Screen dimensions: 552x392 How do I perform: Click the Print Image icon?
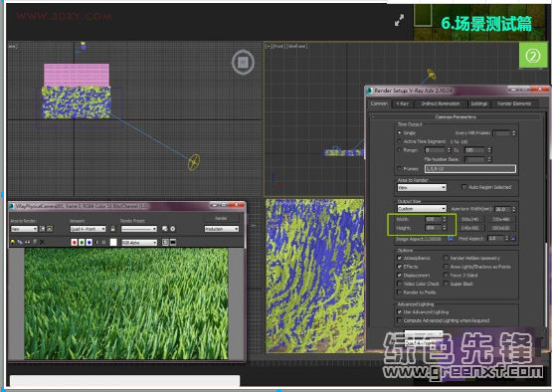click(x=35, y=242)
